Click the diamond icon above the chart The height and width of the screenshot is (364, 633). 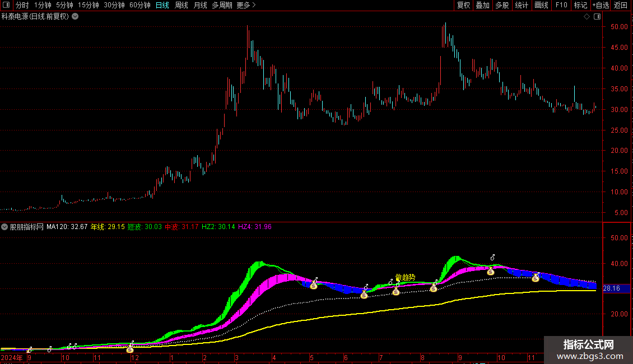click(587, 17)
